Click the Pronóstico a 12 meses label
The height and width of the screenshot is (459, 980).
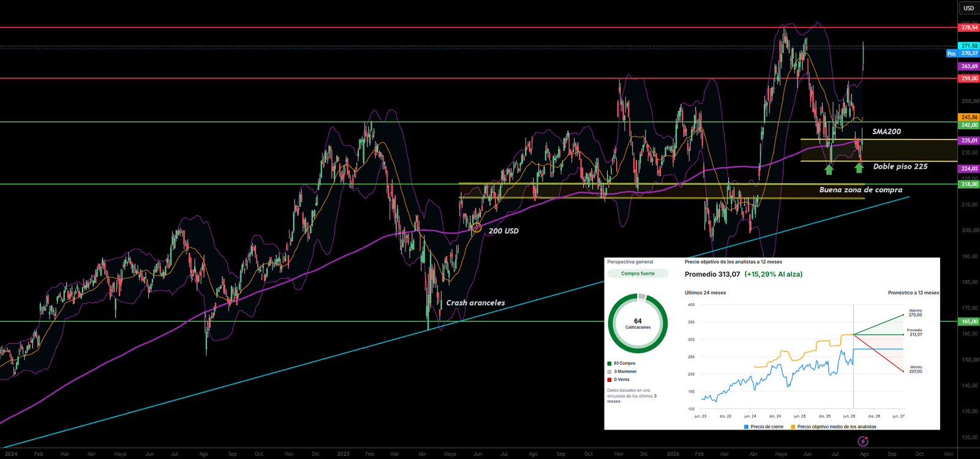pos(913,293)
